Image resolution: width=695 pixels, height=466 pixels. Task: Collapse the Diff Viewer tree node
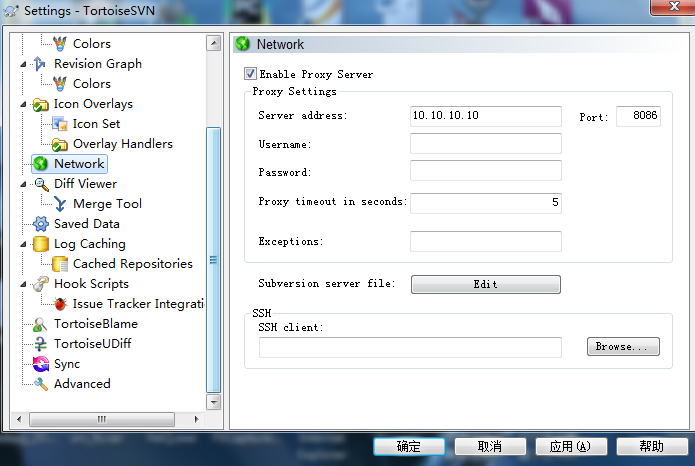click(23, 184)
